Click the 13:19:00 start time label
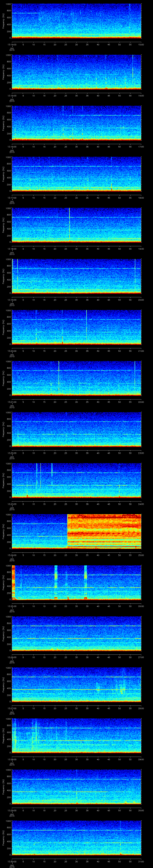 point(12,300)
